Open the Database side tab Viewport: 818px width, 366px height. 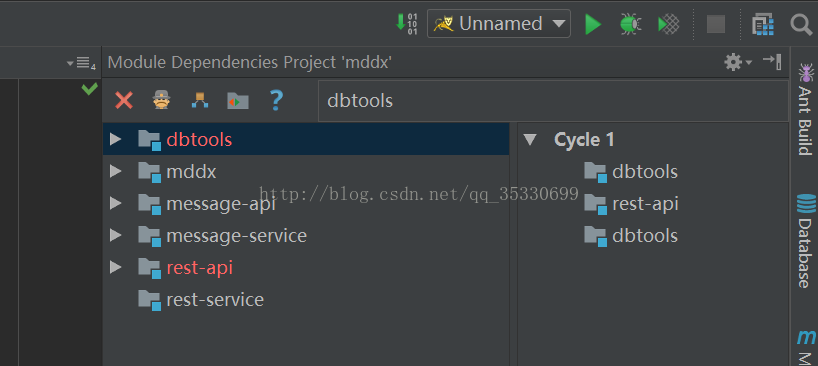point(805,240)
